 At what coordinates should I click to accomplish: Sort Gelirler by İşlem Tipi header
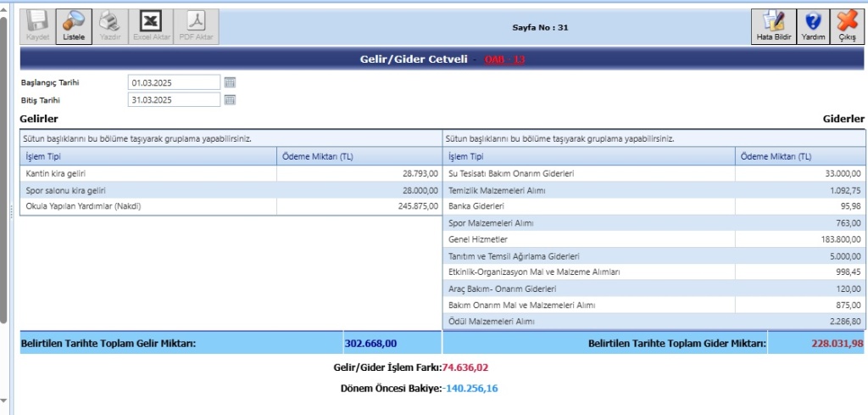coord(147,156)
